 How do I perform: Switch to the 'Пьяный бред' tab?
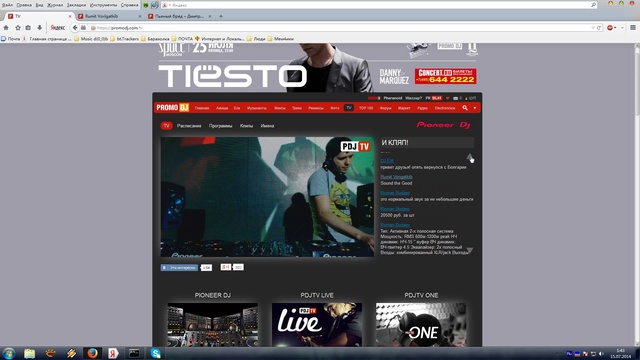179,16
